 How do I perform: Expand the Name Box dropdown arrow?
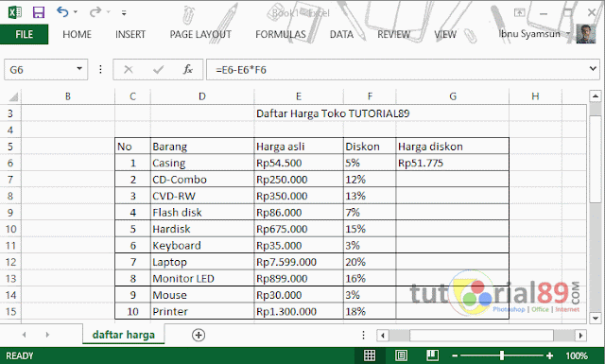79,69
